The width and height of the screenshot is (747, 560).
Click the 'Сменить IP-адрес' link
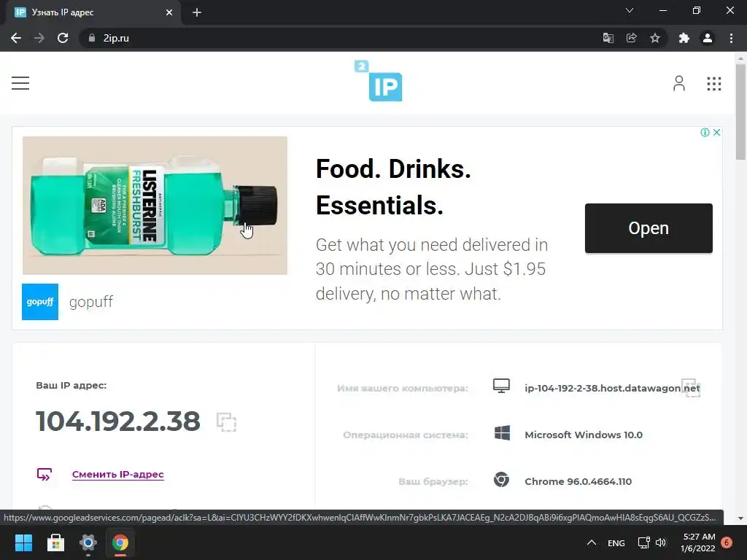click(117, 474)
